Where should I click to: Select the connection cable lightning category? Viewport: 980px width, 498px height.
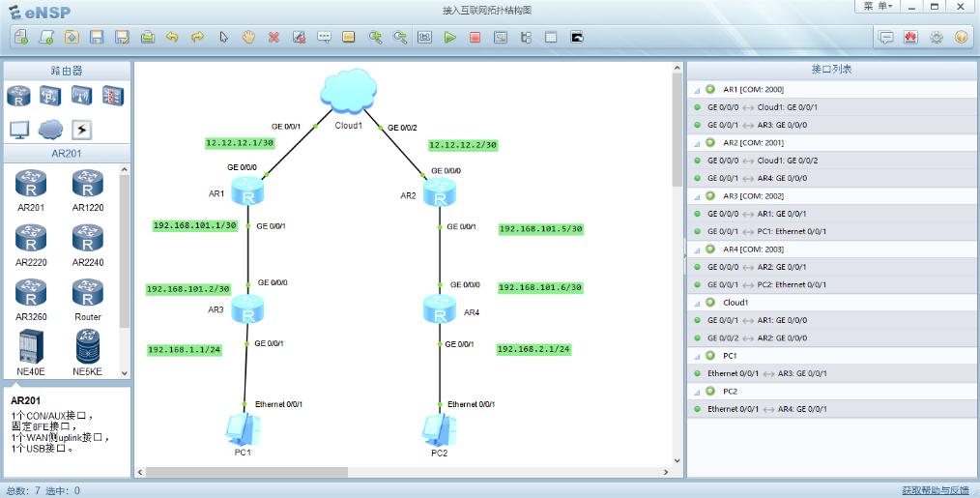pyautogui.click(x=82, y=130)
